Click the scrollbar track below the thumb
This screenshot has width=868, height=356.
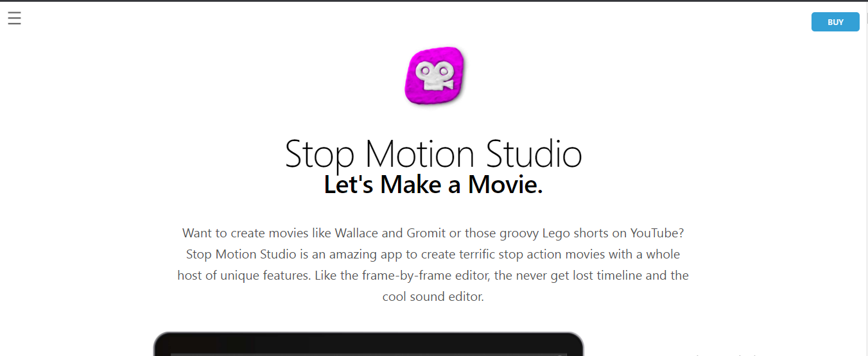[x=867, y=192]
